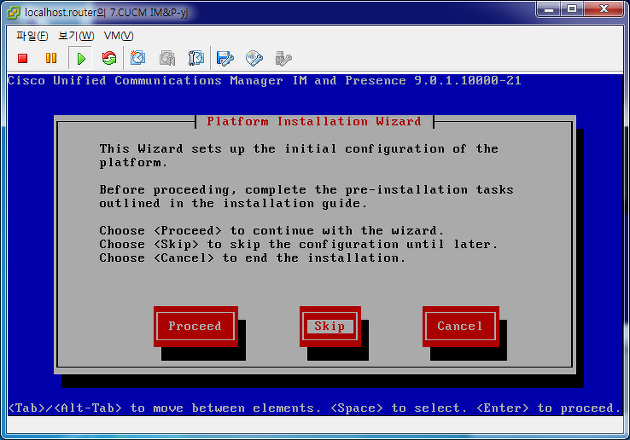The height and width of the screenshot is (440, 630).
Task: Open the snapshot manager icon
Action: (196, 58)
